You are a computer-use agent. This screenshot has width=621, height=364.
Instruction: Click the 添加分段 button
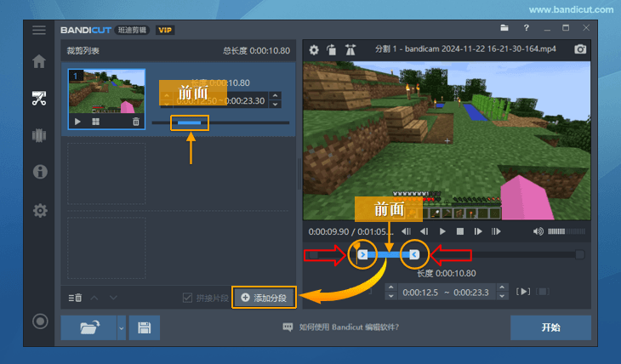(x=264, y=298)
